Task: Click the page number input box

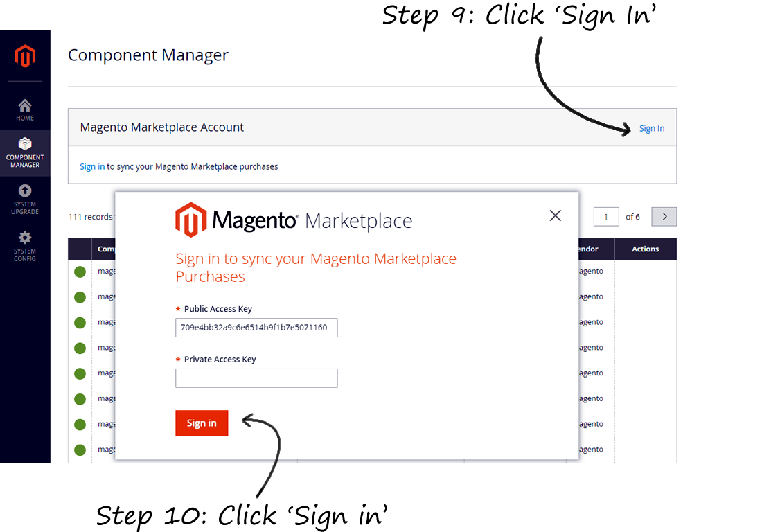Action: (606, 217)
